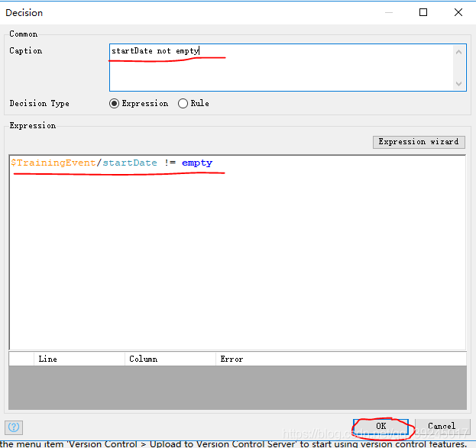This screenshot has width=476, height=448.
Task: Maximize the Decision dialog window
Action: pos(423,12)
